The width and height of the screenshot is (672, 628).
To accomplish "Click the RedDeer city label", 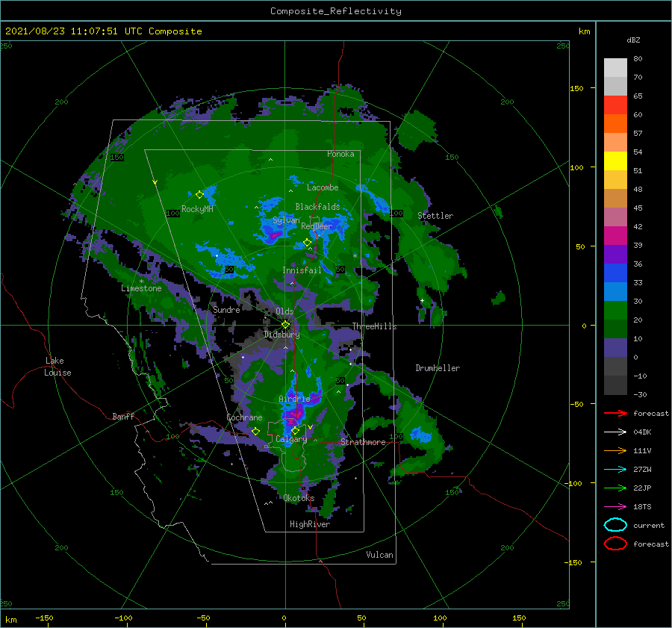I will click(317, 226).
